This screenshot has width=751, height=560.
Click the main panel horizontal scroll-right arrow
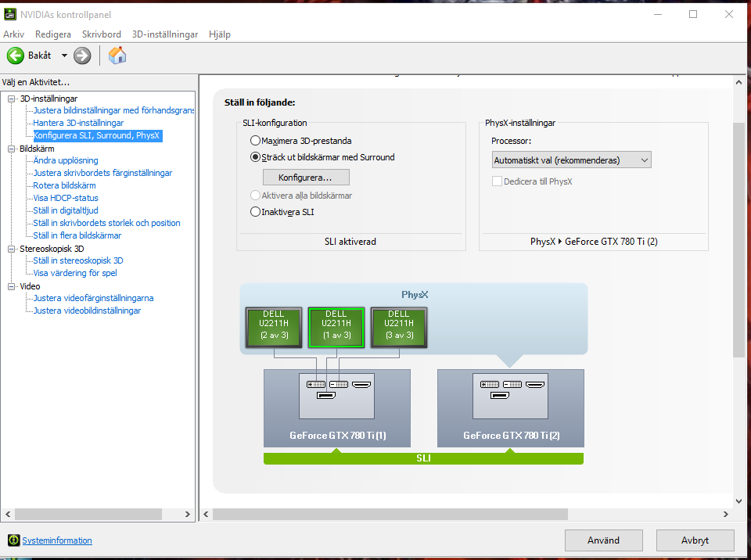pos(726,514)
